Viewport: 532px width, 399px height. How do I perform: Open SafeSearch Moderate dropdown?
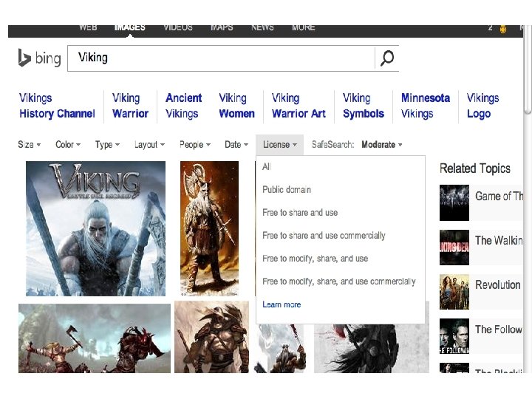tap(382, 145)
